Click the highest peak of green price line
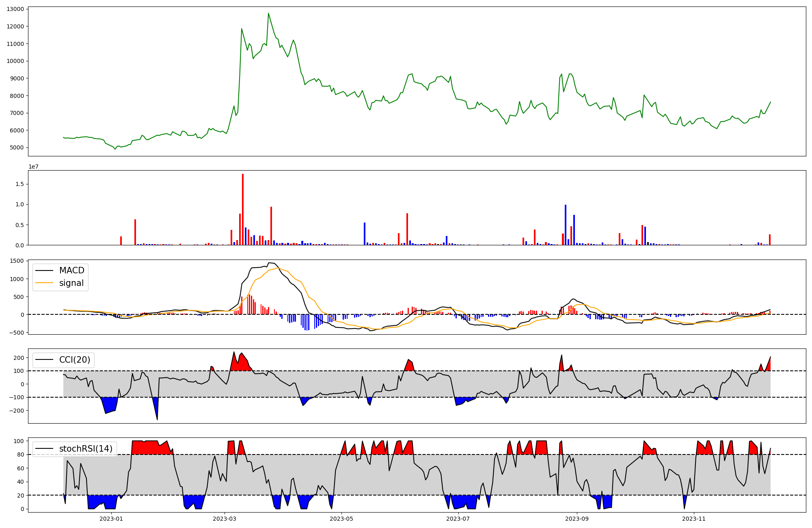The height and width of the screenshot is (528, 812). (268, 14)
